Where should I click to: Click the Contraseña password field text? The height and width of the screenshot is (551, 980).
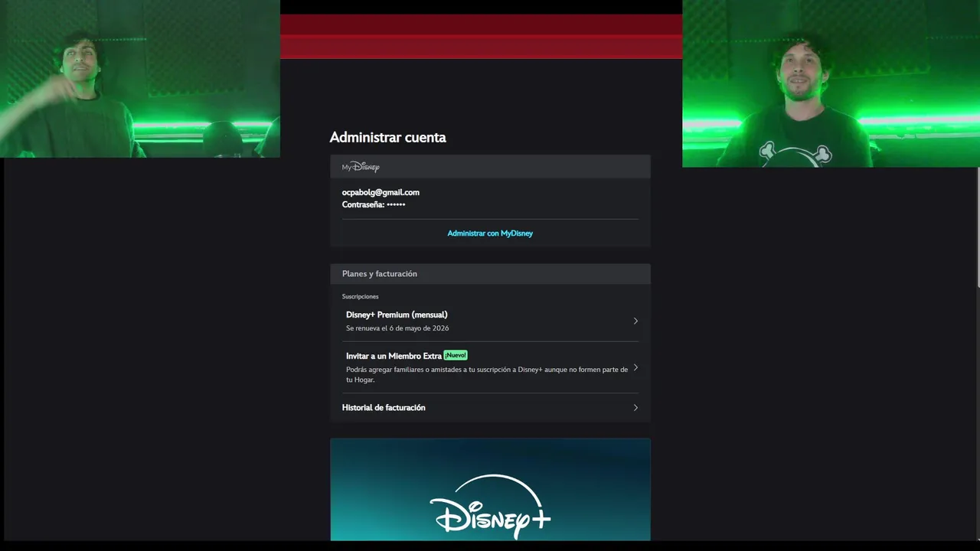pos(374,204)
